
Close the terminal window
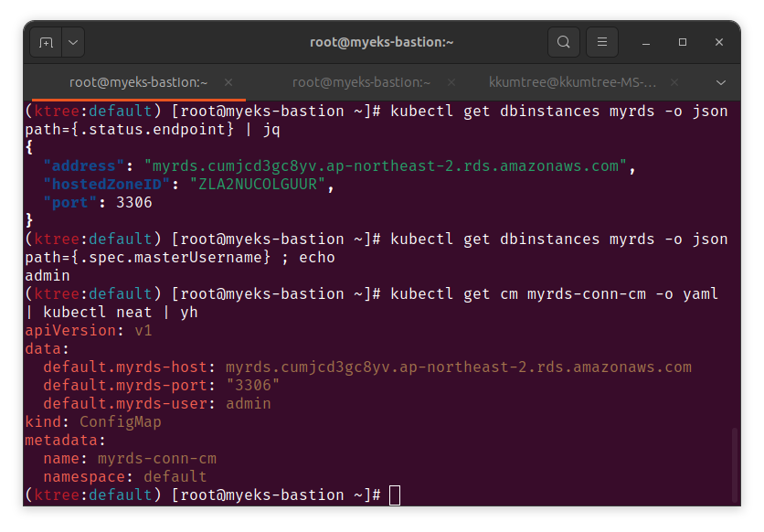[719, 42]
